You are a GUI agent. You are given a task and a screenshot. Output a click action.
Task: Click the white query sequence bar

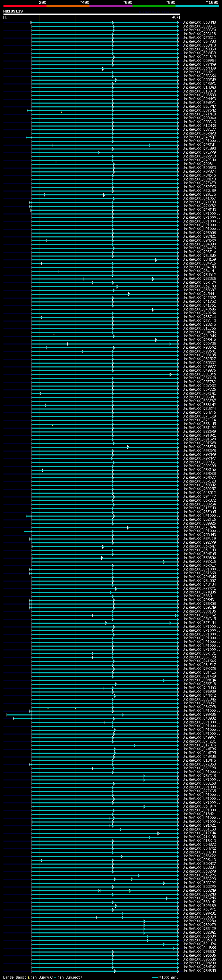pos(91,15)
